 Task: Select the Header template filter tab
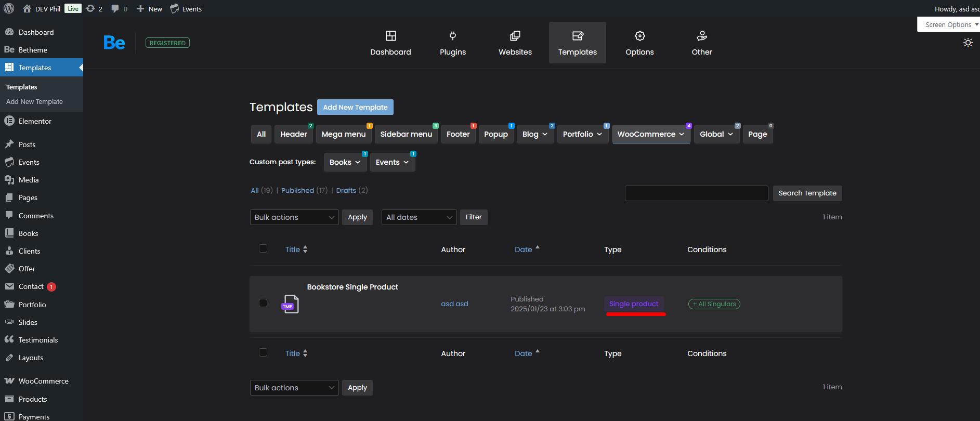pyautogui.click(x=293, y=134)
